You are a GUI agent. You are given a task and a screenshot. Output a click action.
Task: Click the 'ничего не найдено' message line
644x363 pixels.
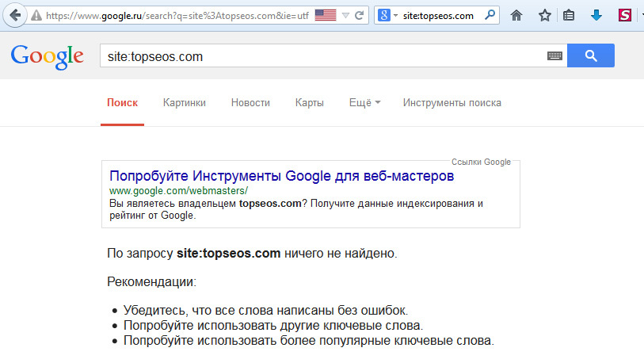pos(252,254)
